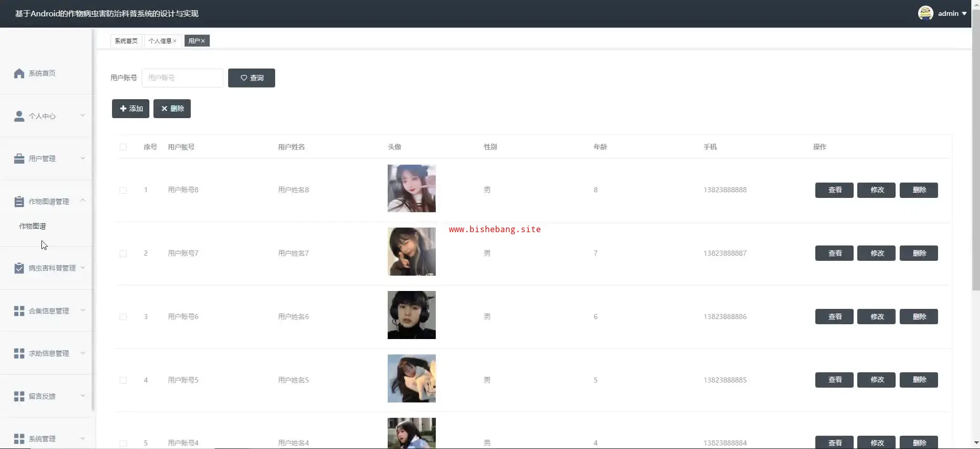Click the page scrollbar down arrow
This screenshot has height=449, width=980.
tap(976, 443)
